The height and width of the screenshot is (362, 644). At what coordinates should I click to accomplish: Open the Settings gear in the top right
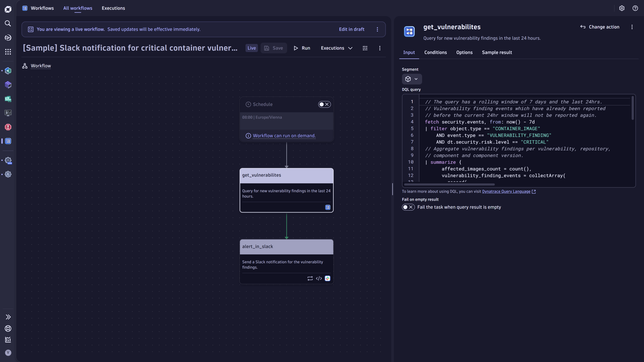[x=622, y=8]
